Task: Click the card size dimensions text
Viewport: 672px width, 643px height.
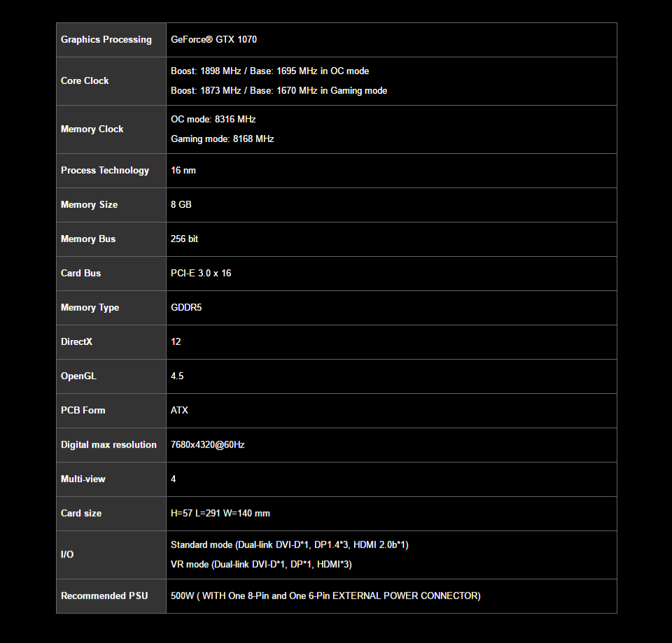Action: tap(220, 514)
